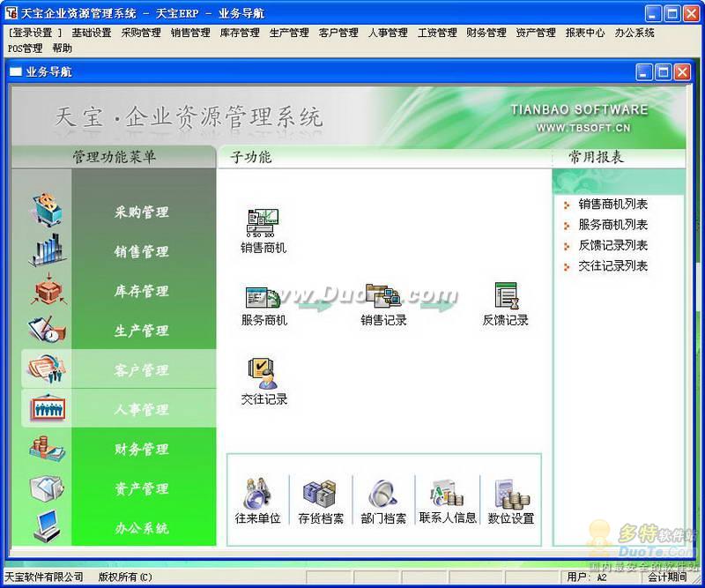This screenshot has width=705, height=588.
Task: Click the box icon for 库存管理
Action: (48, 289)
